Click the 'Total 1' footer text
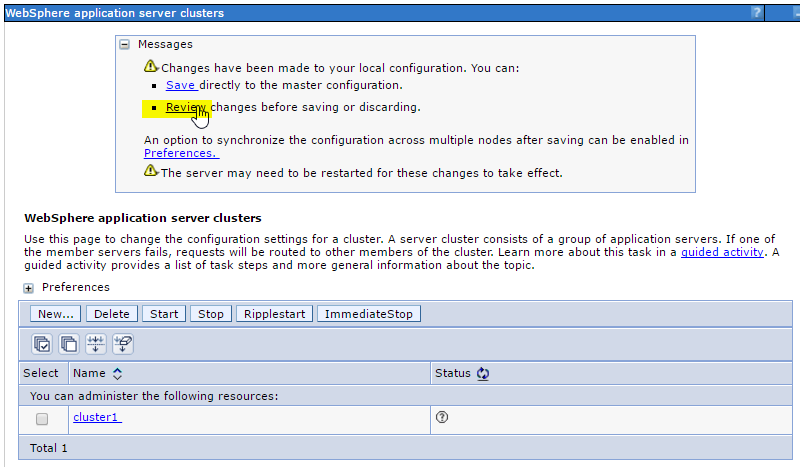This screenshot has width=800, height=467. (x=48, y=448)
